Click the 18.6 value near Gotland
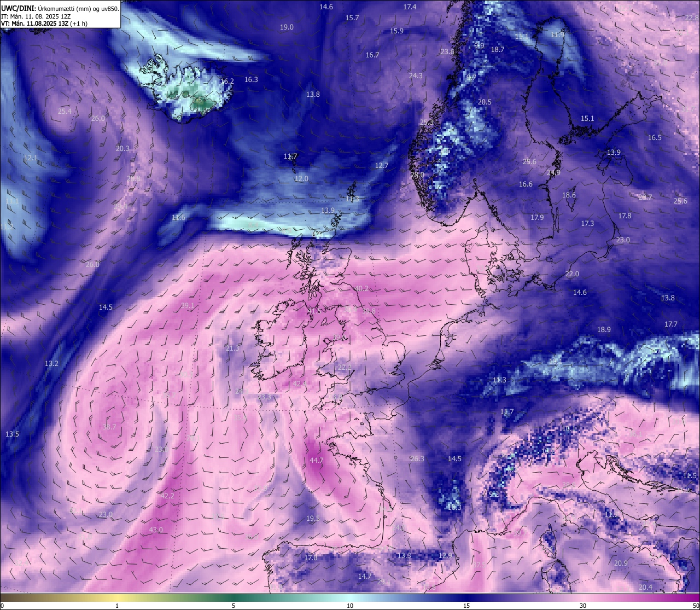The width and height of the screenshot is (700, 610). [569, 195]
